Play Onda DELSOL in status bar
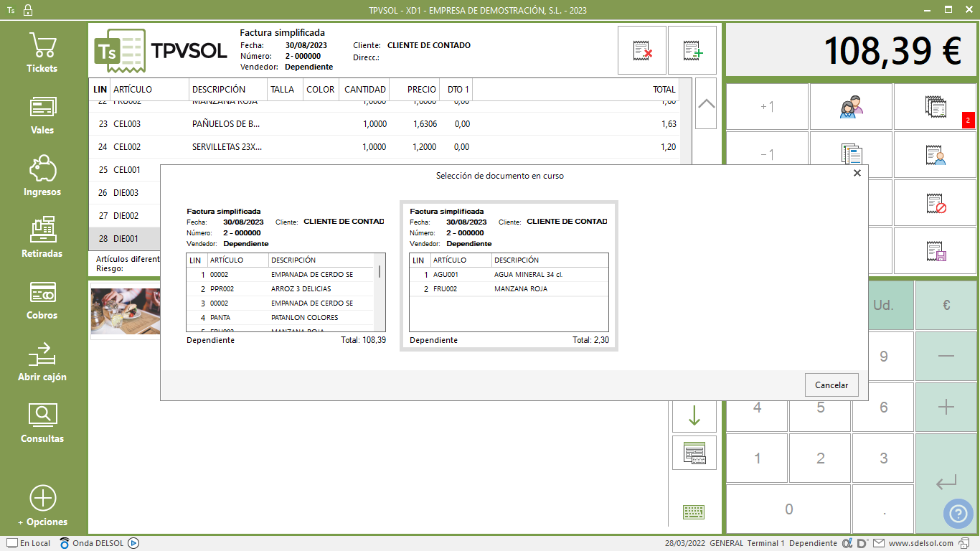This screenshot has width=980, height=551. click(133, 543)
